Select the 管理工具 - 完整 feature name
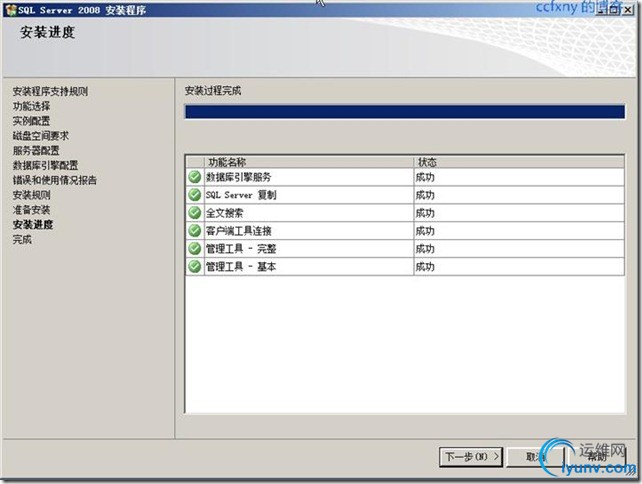Image resolution: width=642 pixels, height=484 pixels. click(x=241, y=249)
